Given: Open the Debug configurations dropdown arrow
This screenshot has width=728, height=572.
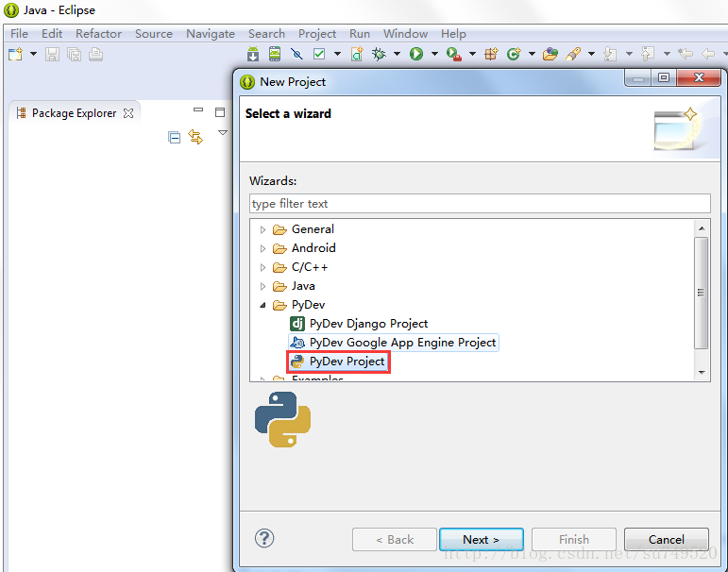Looking at the screenshot, I should pos(397,55).
